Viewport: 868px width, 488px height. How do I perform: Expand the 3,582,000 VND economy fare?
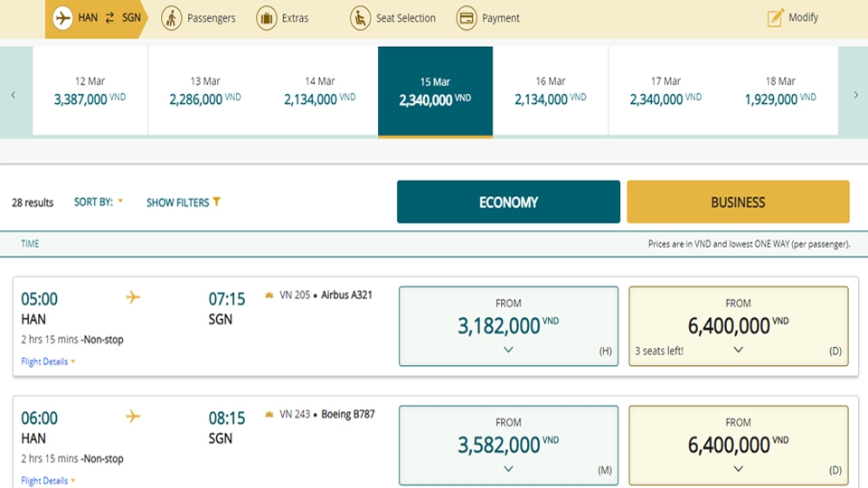tap(508, 468)
